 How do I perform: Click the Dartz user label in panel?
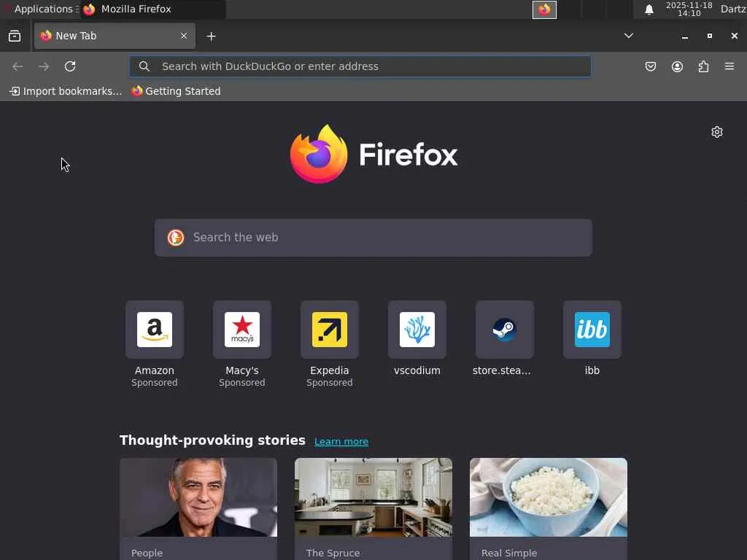coord(733,9)
